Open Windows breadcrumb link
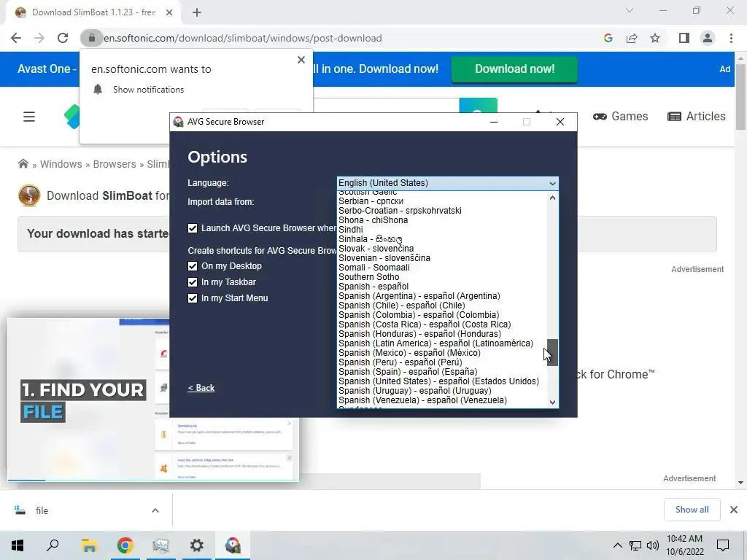The height and width of the screenshot is (560, 747). click(61, 164)
